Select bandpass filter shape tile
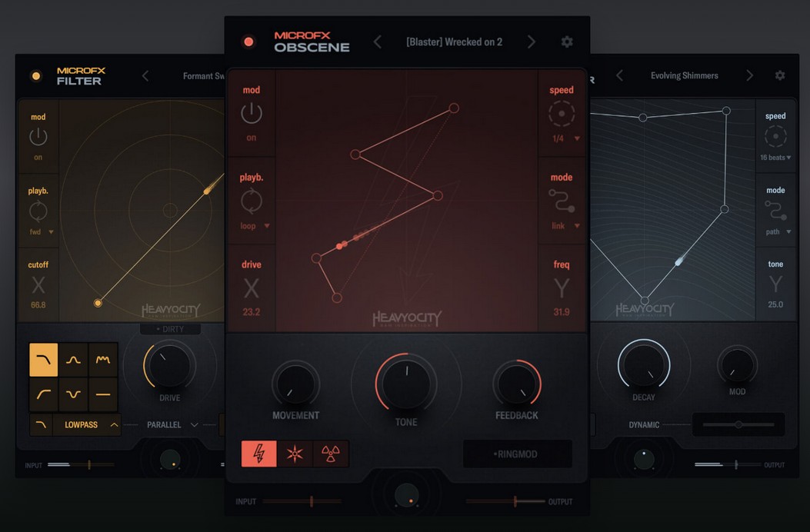 click(73, 360)
